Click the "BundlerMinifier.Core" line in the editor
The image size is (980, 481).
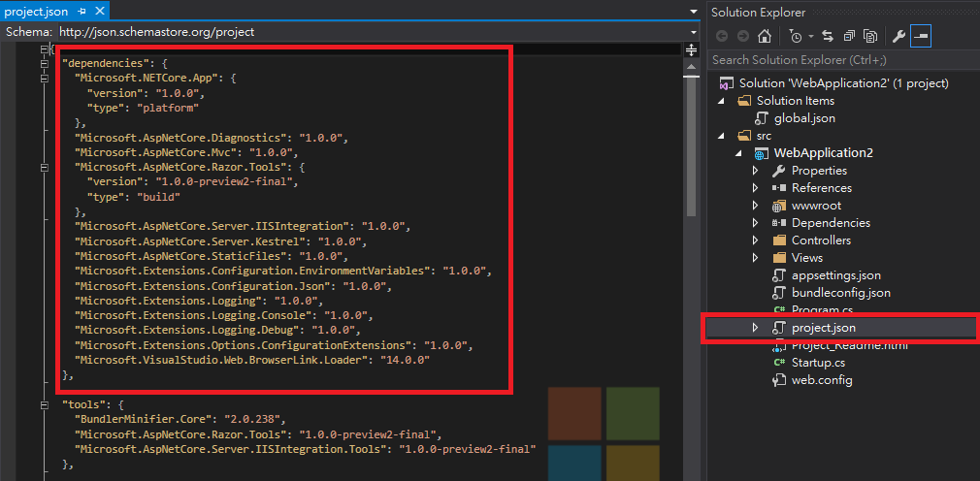(180, 419)
